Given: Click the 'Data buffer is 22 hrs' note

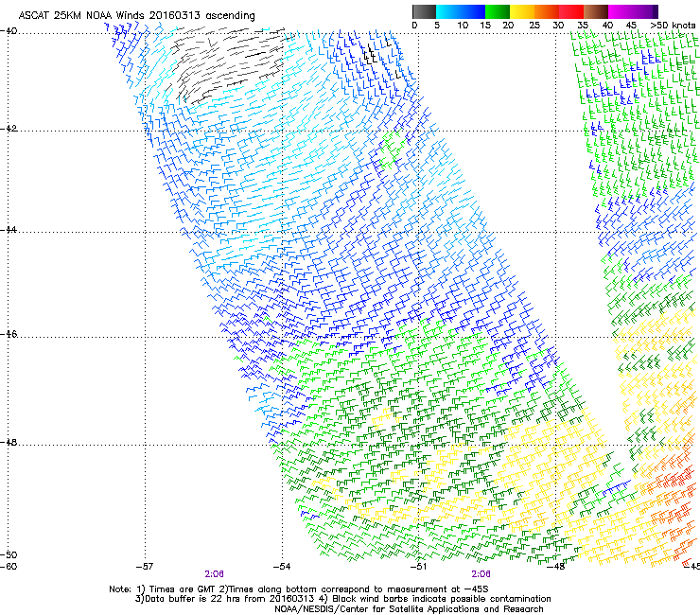Looking at the screenshot, I should [x=342, y=599].
